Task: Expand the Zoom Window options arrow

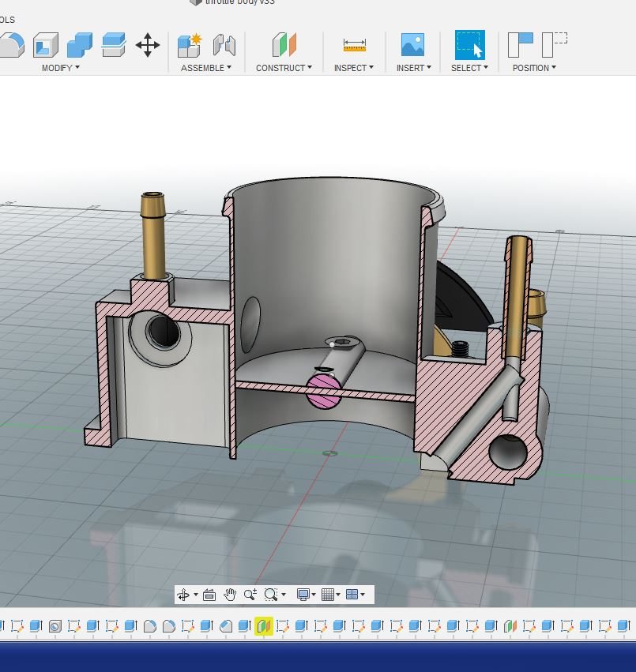Action: (284, 595)
